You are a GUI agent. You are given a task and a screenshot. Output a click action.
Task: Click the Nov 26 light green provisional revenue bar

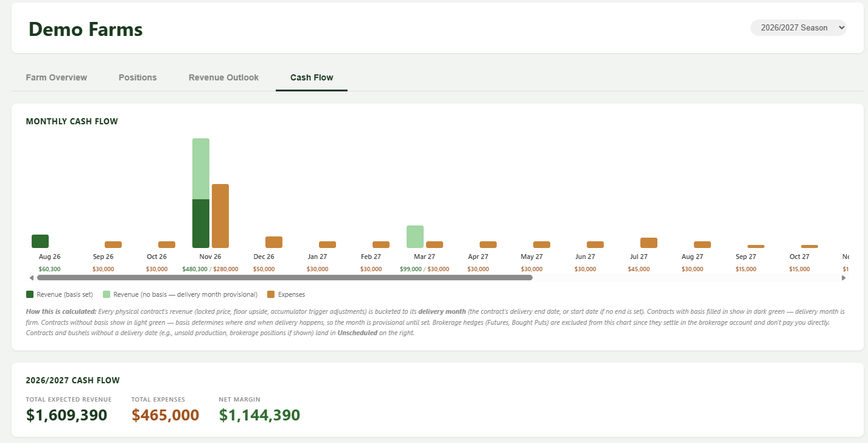pos(201,169)
